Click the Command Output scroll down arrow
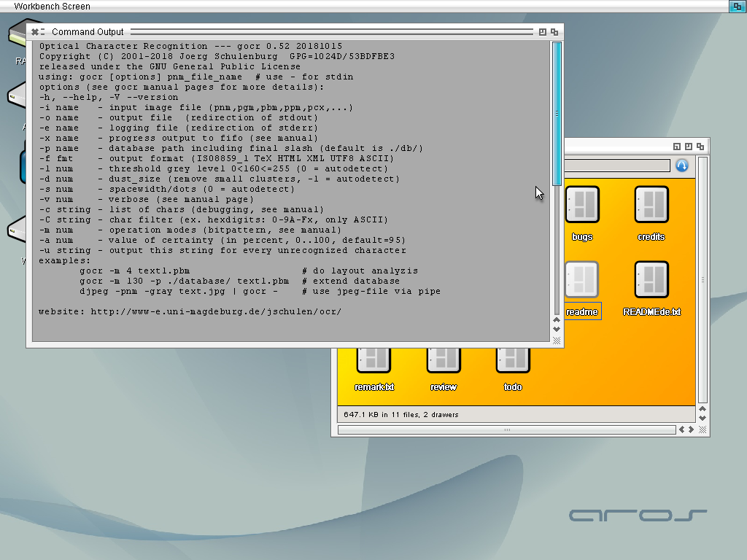This screenshot has height=560, width=747. click(557, 330)
